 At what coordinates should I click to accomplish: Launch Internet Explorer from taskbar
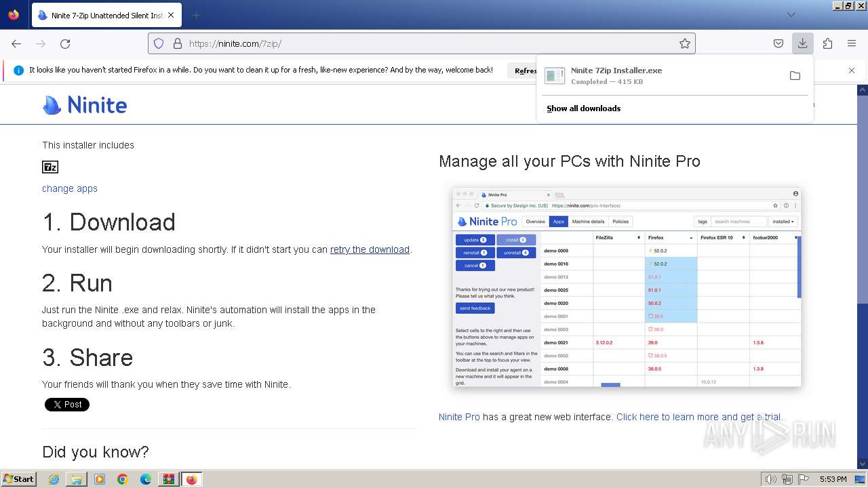coord(54,479)
